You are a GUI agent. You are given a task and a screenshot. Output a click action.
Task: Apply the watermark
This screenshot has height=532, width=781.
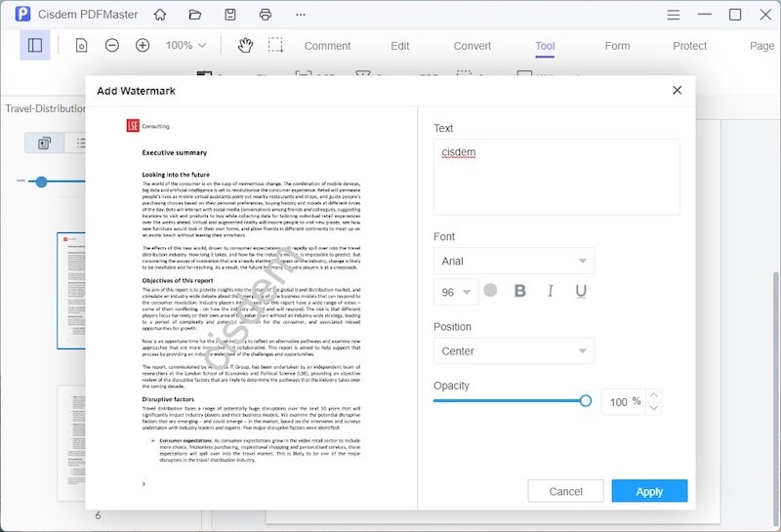point(649,491)
